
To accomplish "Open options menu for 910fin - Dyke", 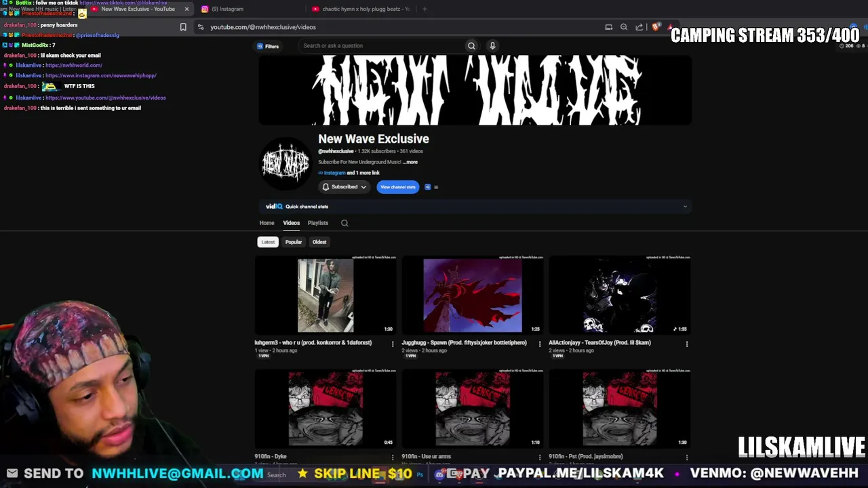I will (x=393, y=457).
